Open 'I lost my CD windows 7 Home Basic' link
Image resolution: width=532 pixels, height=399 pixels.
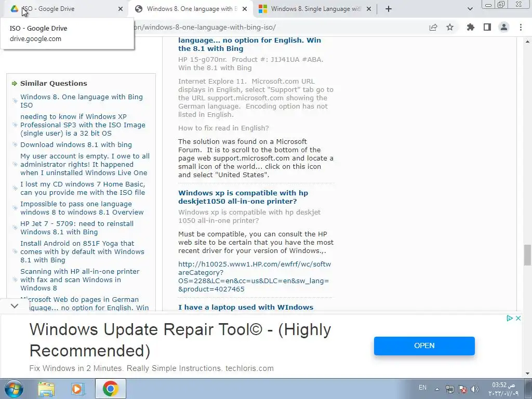click(83, 188)
